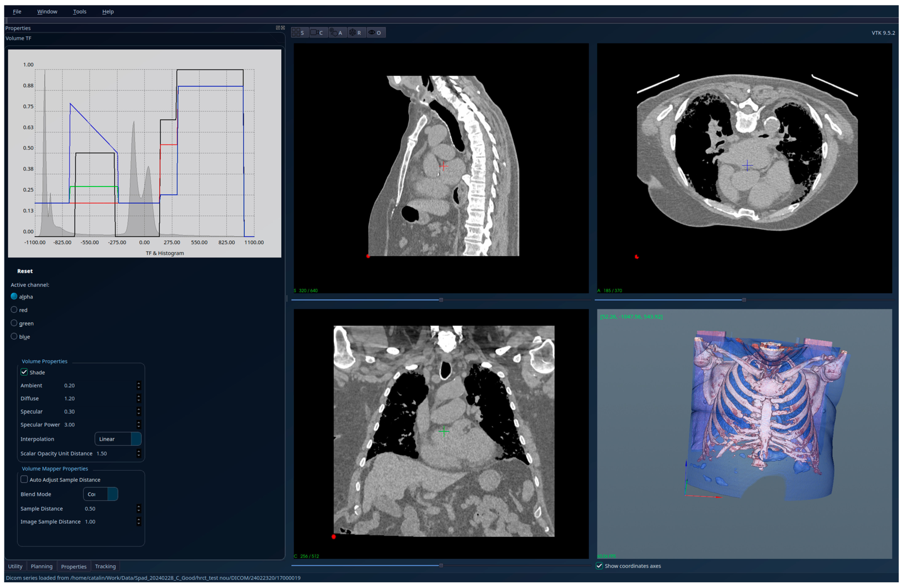Enable Auto Adjust Sample Distance
The image size is (903, 588).
pyautogui.click(x=24, y=479)
